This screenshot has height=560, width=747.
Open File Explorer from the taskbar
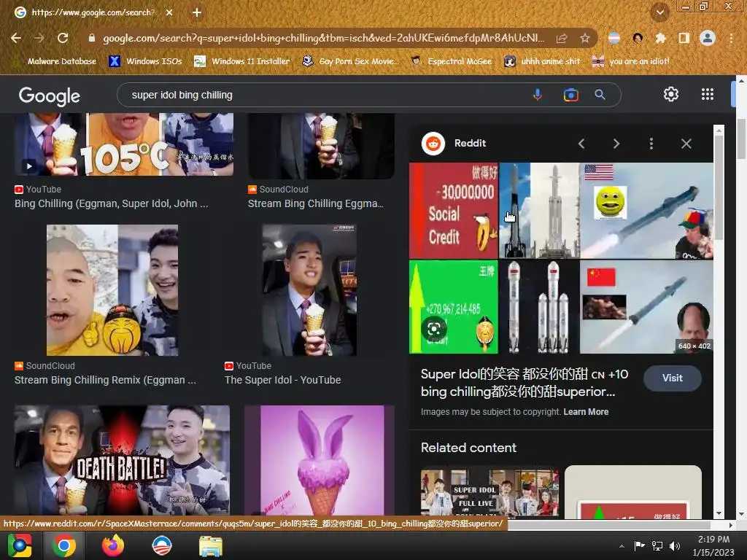[211, 545]
